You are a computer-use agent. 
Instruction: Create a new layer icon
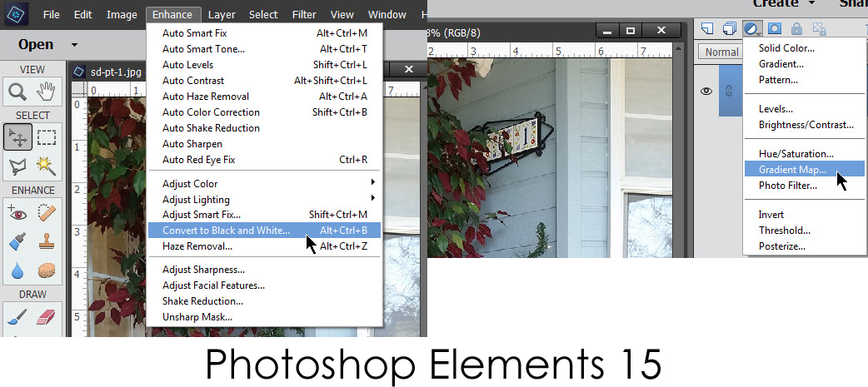click(707, 29)
